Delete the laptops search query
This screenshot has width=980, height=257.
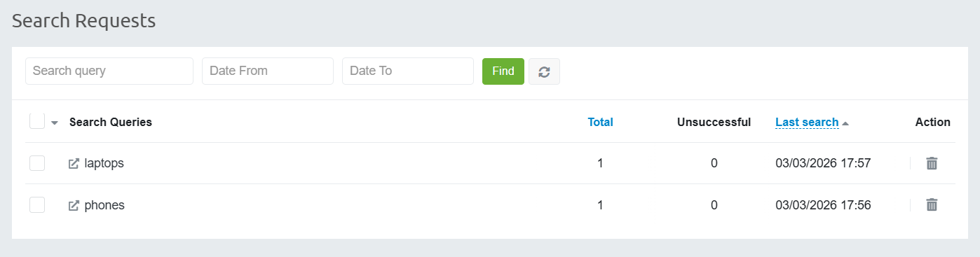coord(932,163)
